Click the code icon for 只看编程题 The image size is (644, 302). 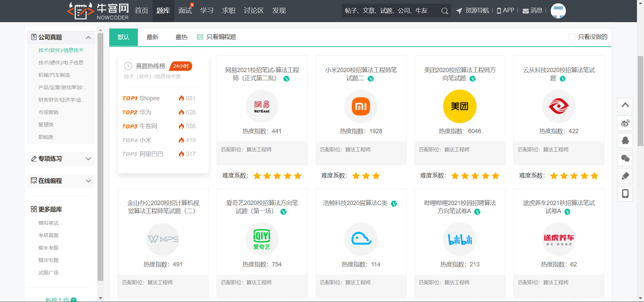[x=200, y=37]
